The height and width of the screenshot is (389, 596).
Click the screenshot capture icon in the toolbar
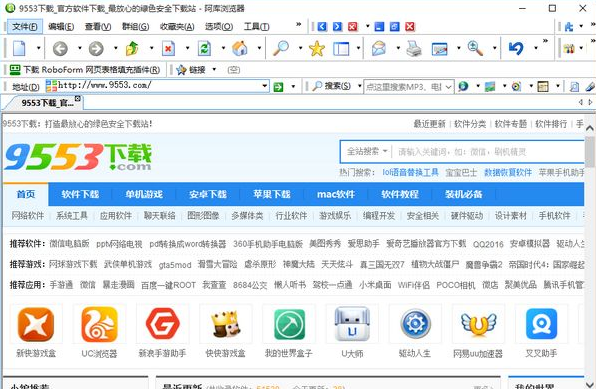(439, 49)
